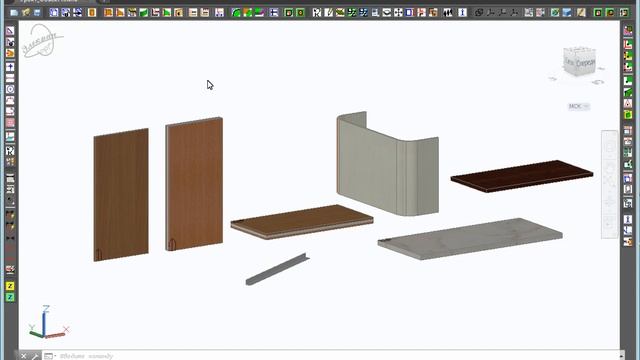640x360 pixels.
Task: Select the brown door panel with gray edge
Action: (194, 184)
